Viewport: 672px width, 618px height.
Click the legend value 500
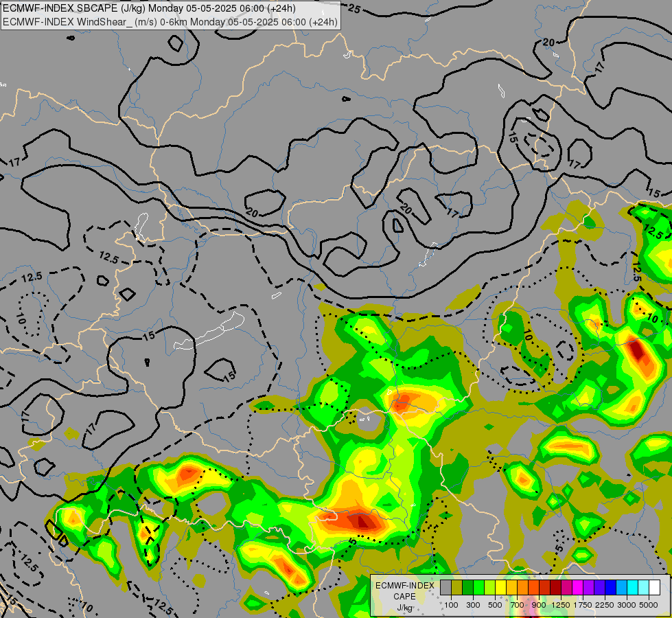[x=495, y=605]
